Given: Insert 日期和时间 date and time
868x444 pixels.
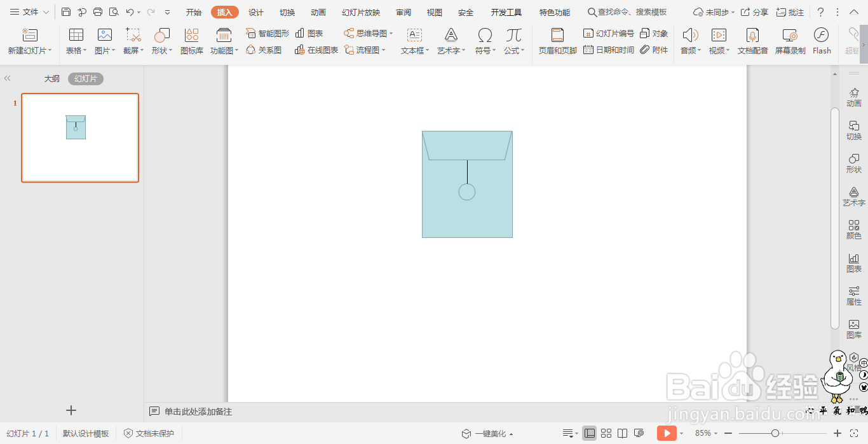Looking at the screenshot, I should click(x=609, y=50).
